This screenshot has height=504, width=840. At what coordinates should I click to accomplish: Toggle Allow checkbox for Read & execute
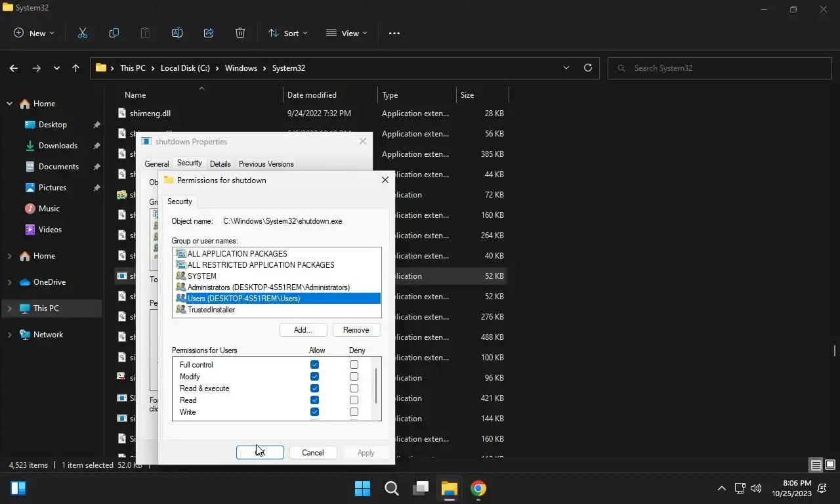pos(314,388)
